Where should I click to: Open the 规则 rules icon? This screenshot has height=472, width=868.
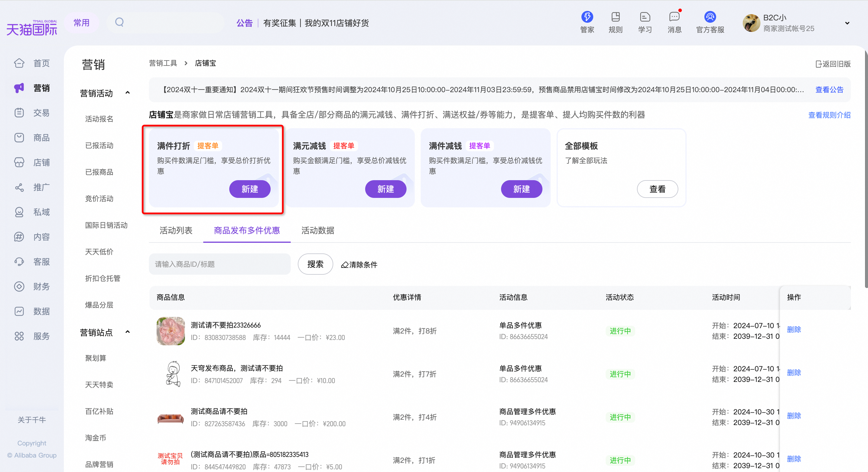(615, 22)
